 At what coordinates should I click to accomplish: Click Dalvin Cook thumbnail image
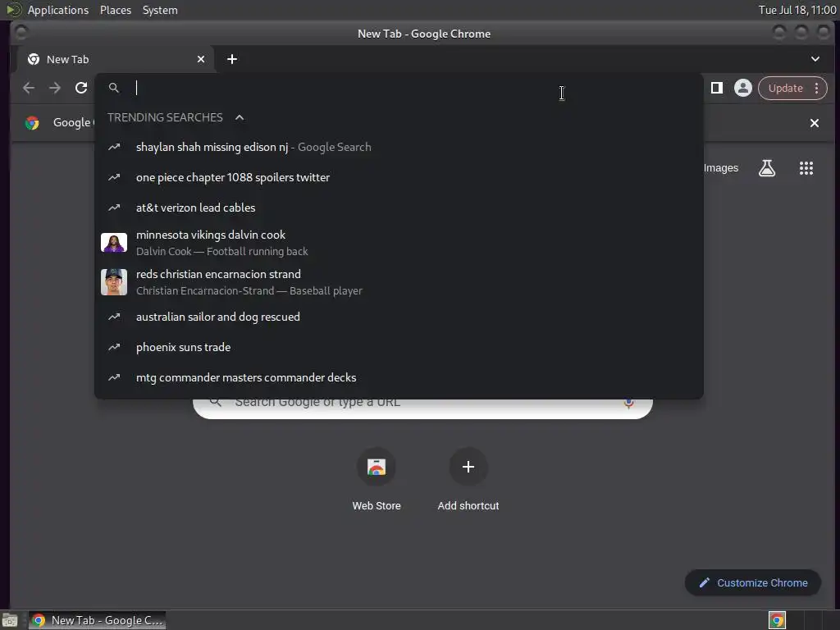click(114, 243)
